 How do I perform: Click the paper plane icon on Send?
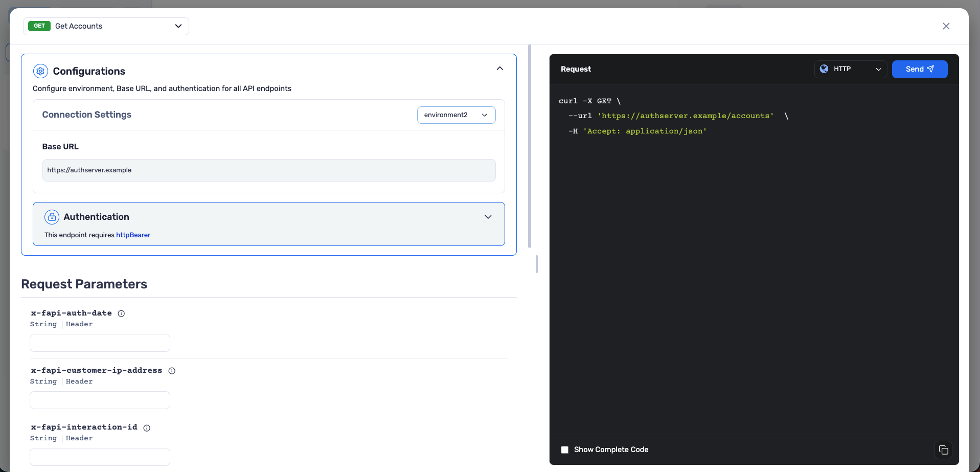click(930, 69)
